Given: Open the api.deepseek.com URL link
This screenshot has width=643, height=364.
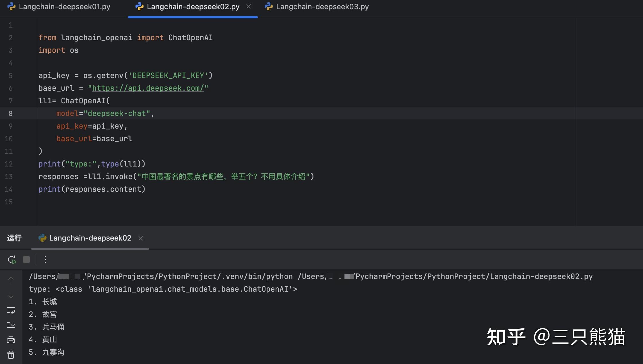Looking at the screenshot, I should tap(148, 88).
